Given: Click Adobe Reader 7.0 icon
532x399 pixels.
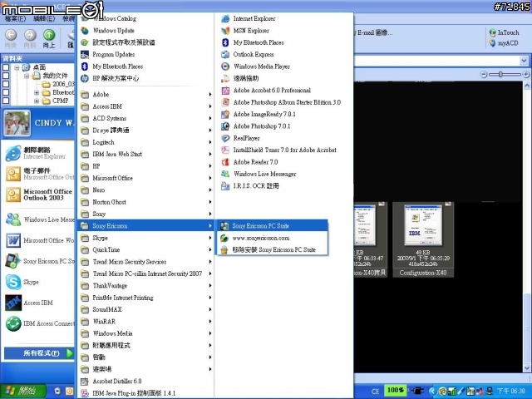Looking at the screenshot, I should click(x=225, y=162).
